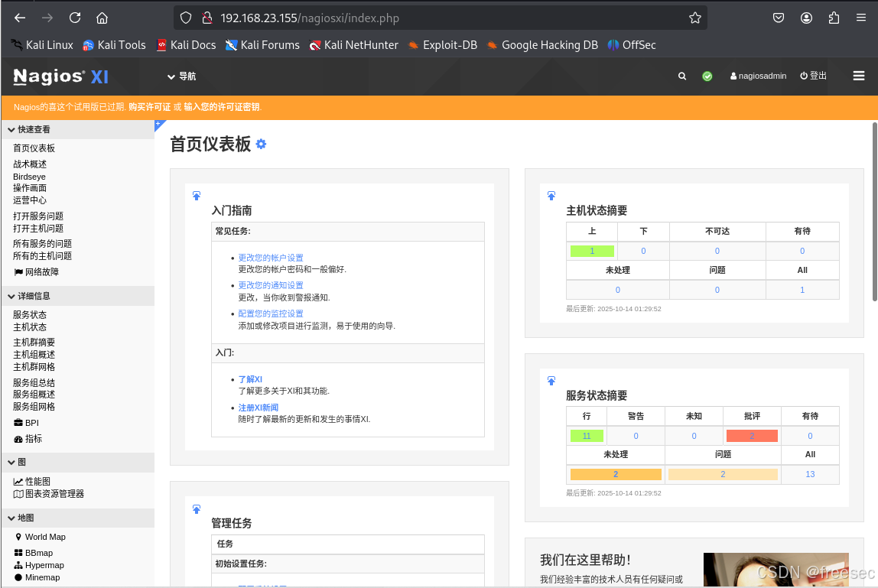Open the 更改您的帐户设置 link
This screenshot has height=588, width=878.
pyautogui.click(x=271, y=258)
